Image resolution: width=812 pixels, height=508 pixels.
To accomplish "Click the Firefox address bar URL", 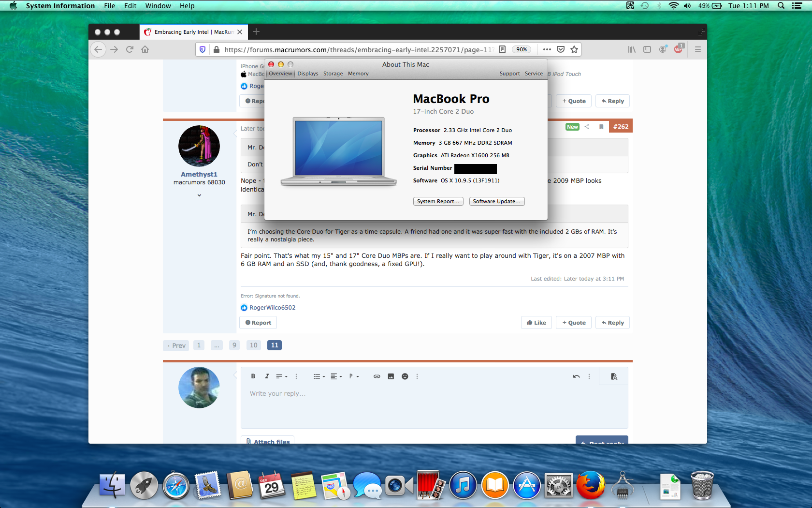I will (359, 49).
